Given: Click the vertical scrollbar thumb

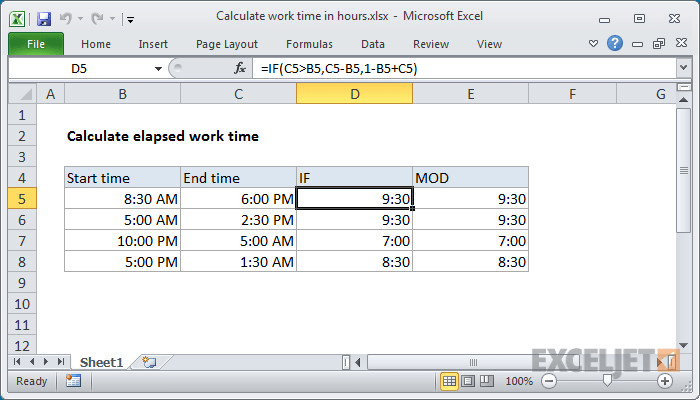Looking at the screenshot, I should (x=683, y=170).
